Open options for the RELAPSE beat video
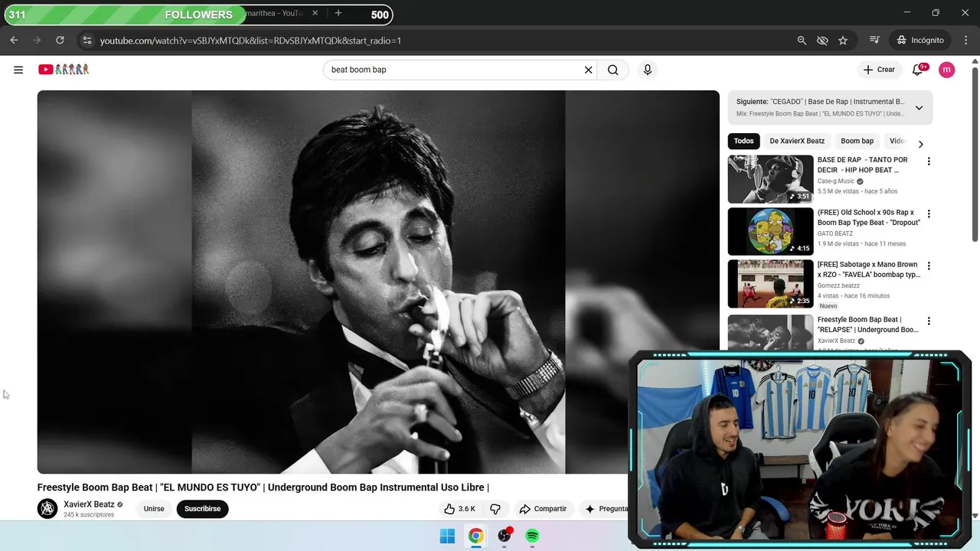The image size is (980, 551). pyautogui.click(x=929, y=321)
